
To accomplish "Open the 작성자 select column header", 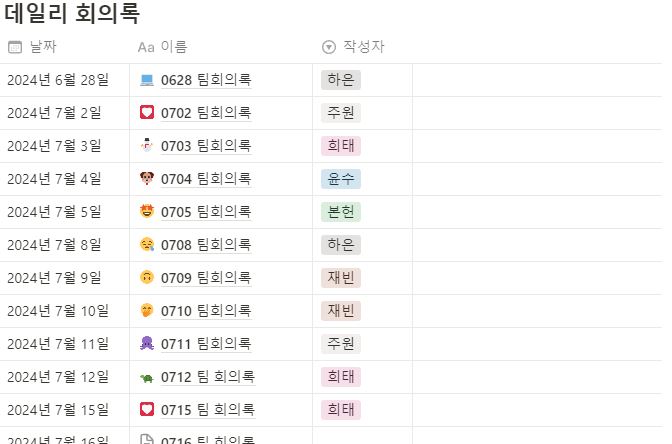I will pyautogui.click(x=353, y=47).
